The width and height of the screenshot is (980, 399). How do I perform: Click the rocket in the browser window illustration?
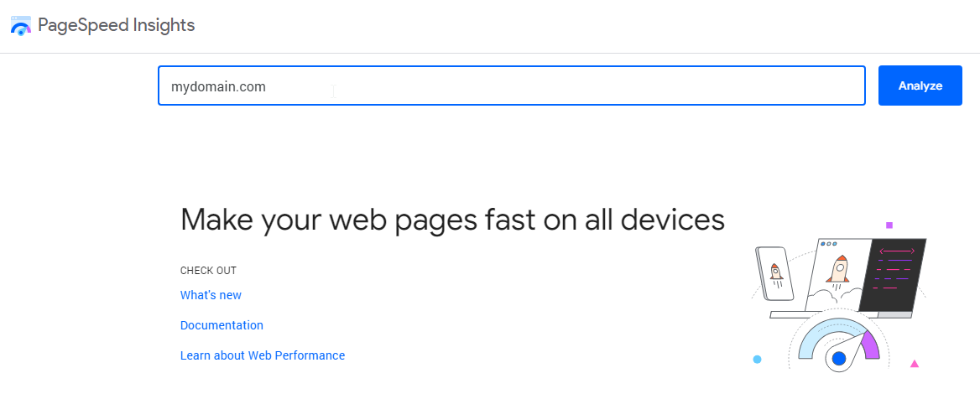[x=838, y=270]
